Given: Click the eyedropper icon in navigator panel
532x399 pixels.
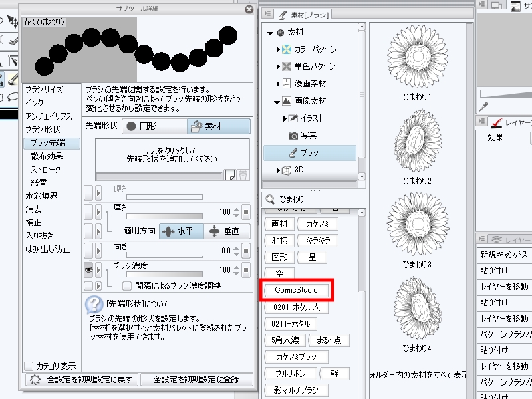Looking at the screenshot, I should click(x=483, y=107).
